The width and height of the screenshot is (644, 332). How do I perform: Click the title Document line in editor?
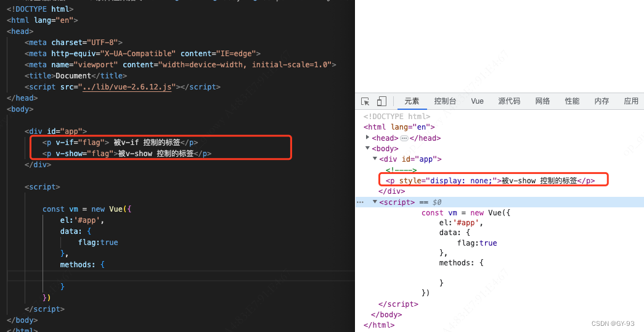click(76, 76)
